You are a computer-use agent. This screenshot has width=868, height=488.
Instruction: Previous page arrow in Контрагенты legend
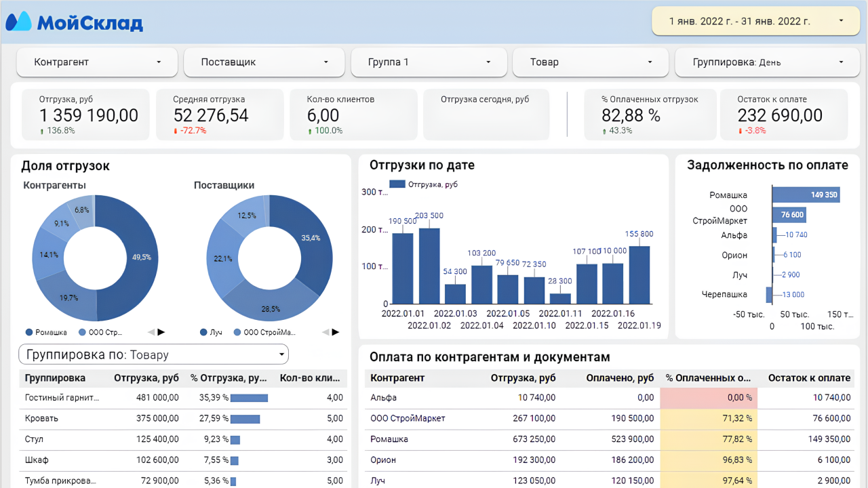point(151,332)
